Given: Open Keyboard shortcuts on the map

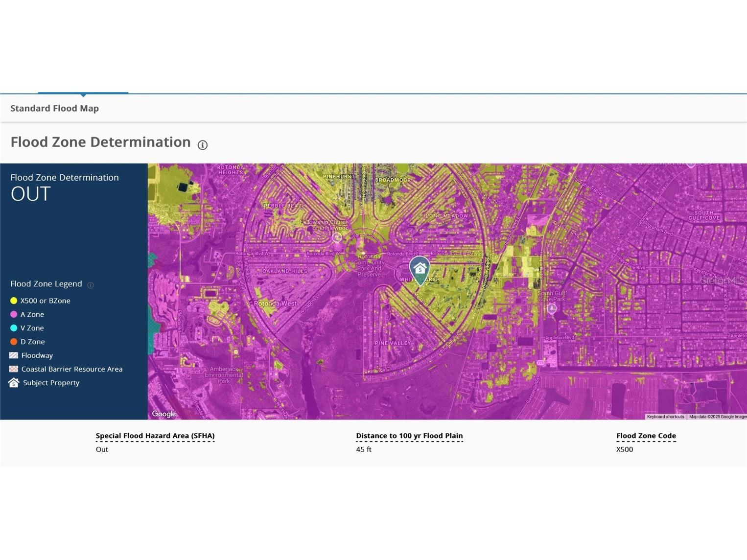Looking at the screenshot, I should click(665, 417).
